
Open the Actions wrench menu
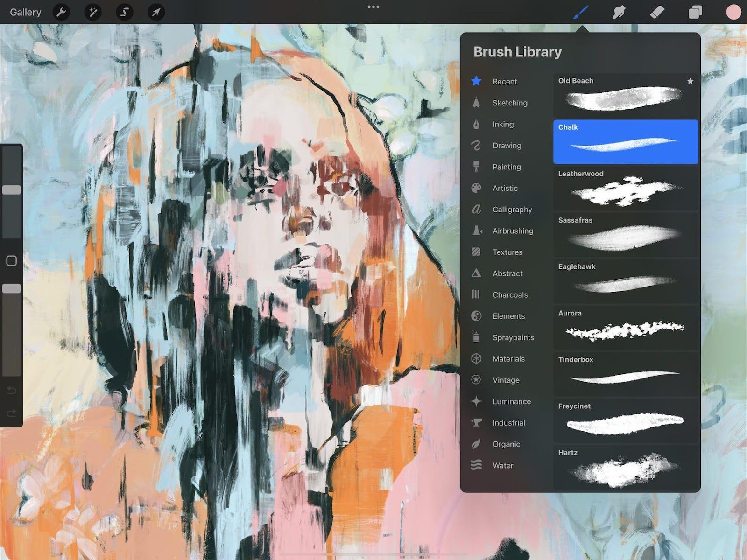click(x=60, y=12)
